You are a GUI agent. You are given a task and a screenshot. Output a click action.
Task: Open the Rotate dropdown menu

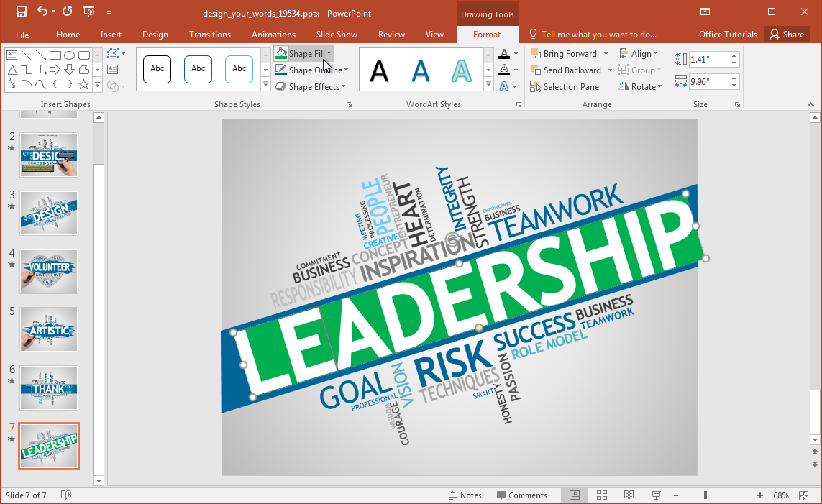tap(639, 87)
